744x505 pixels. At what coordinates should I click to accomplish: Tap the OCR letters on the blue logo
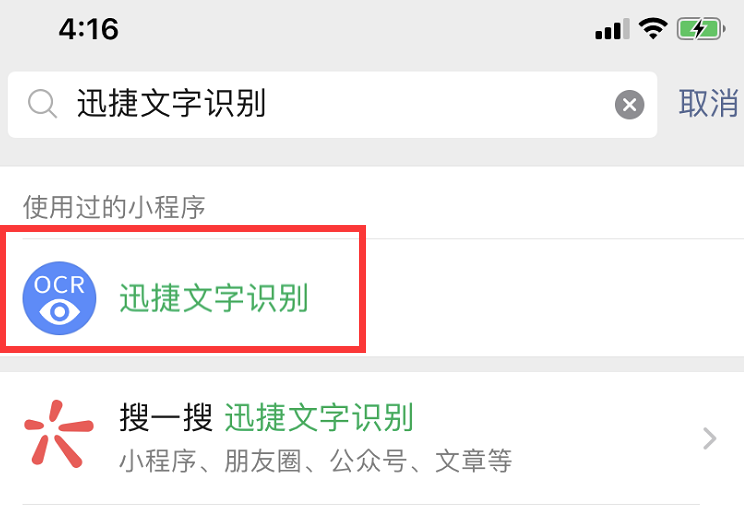(x=59, y=285)
